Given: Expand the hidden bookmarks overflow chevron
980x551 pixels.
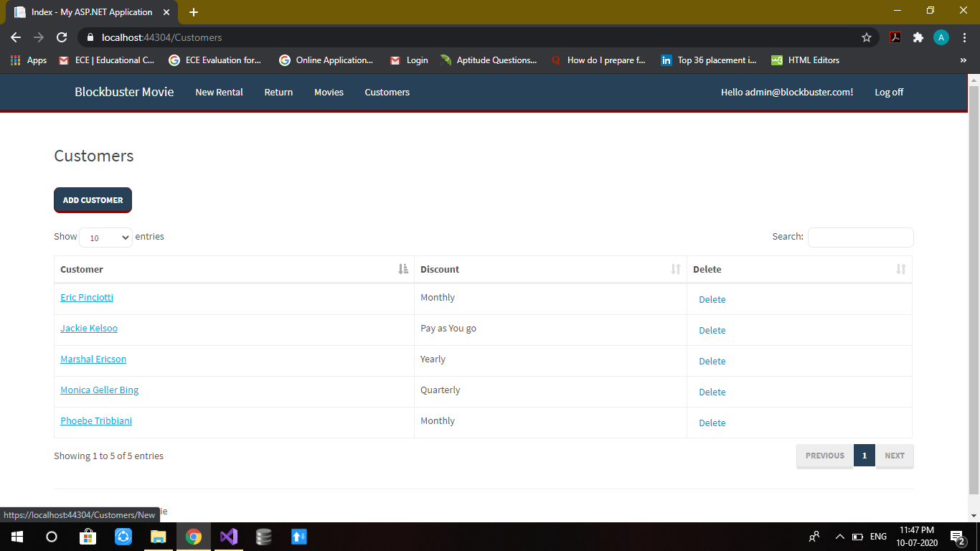Looking at the screenshot, I should click(x=963, y=60).
